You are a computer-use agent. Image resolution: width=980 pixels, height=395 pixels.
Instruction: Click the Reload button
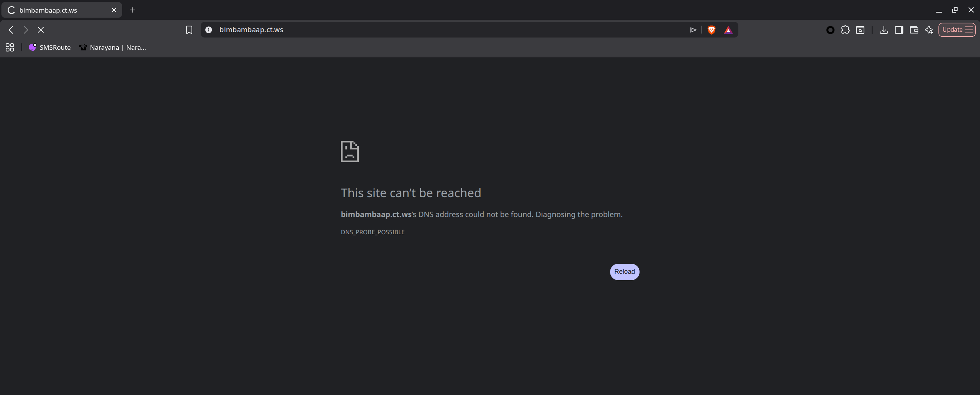(x=625, y=272)
